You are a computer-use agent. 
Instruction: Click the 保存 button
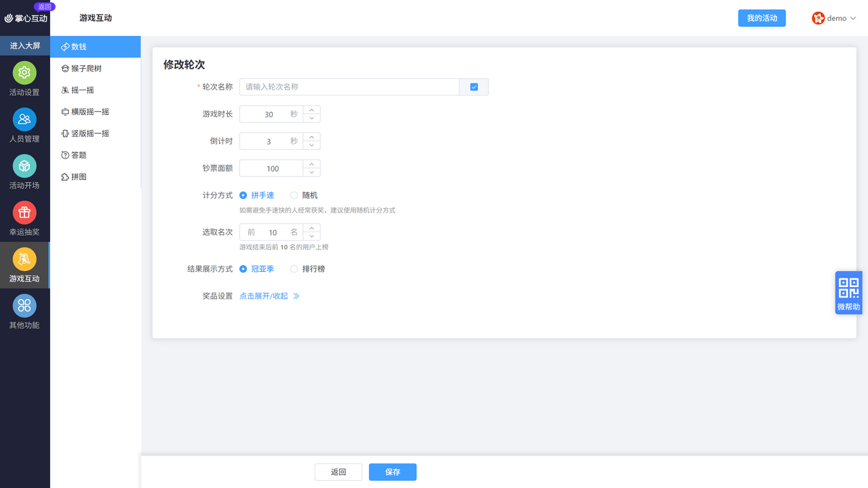coord(393,472)
